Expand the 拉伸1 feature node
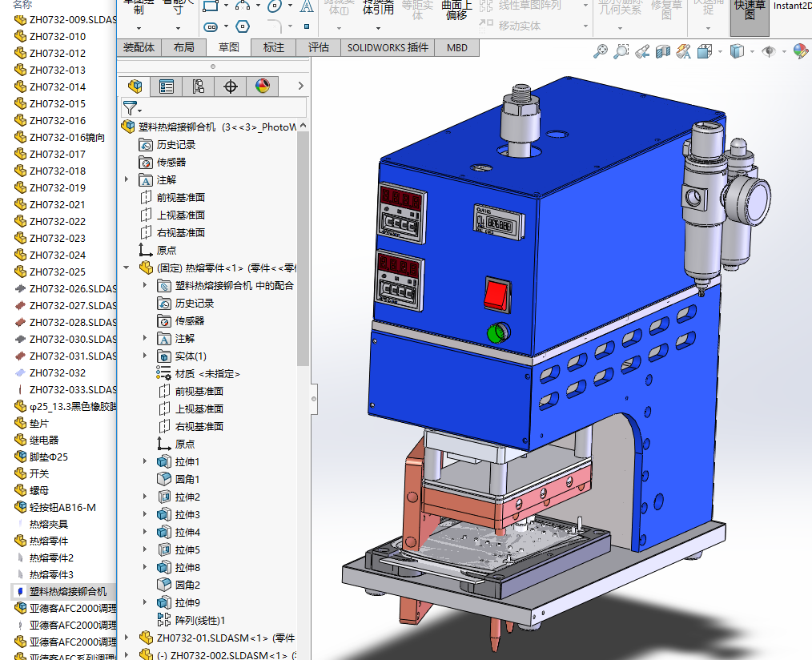The height and width of the screenshot is (660, 812). 145,462
